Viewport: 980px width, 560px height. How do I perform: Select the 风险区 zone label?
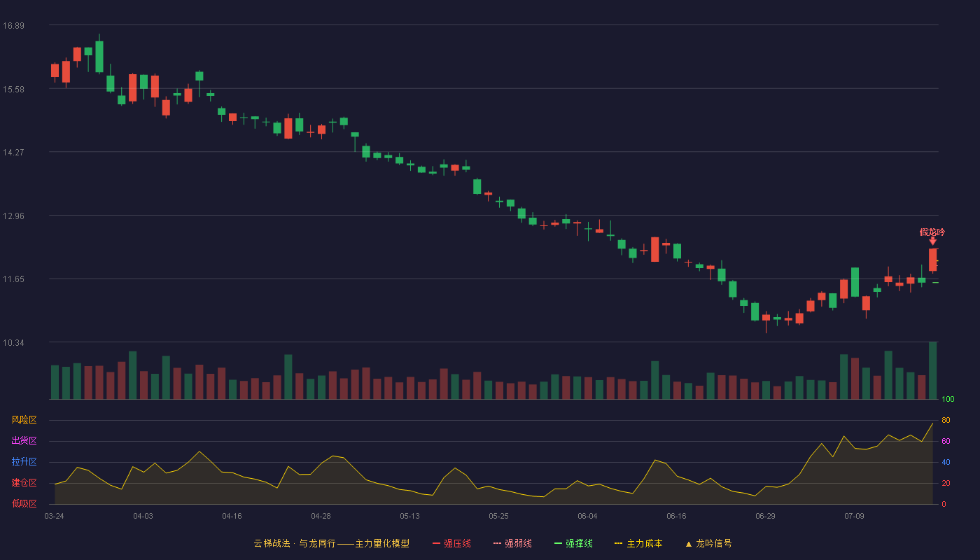point(24,420)
